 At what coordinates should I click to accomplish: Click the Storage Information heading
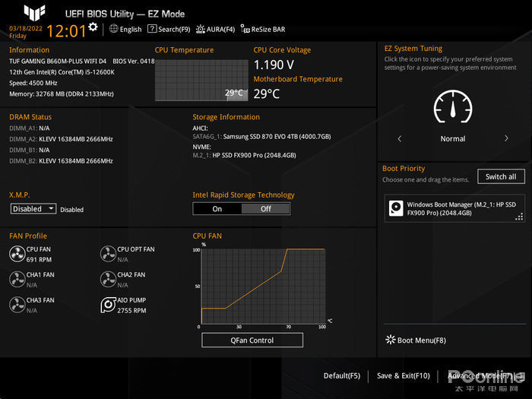[226, 117]
